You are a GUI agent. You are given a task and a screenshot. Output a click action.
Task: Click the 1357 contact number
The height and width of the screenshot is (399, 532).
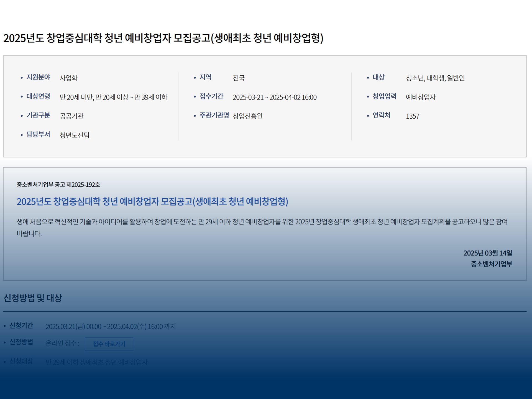(412, 116)
